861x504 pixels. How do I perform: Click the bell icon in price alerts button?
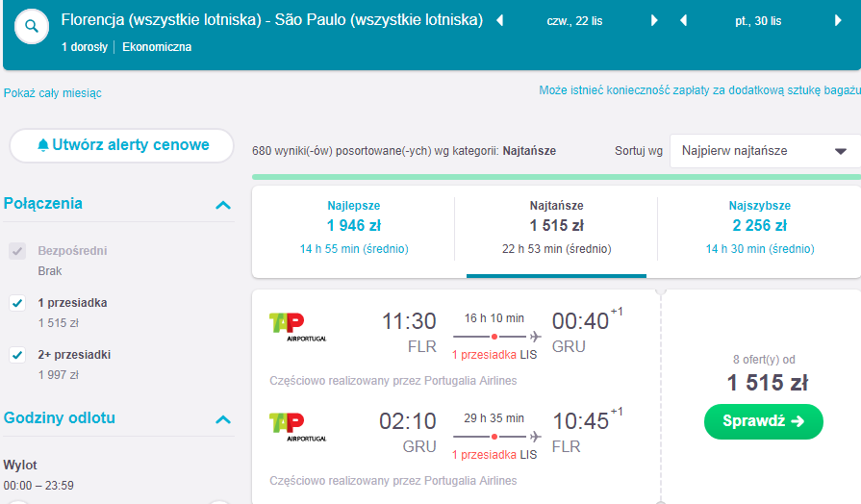pyautogui.click(x=43, y=145)
